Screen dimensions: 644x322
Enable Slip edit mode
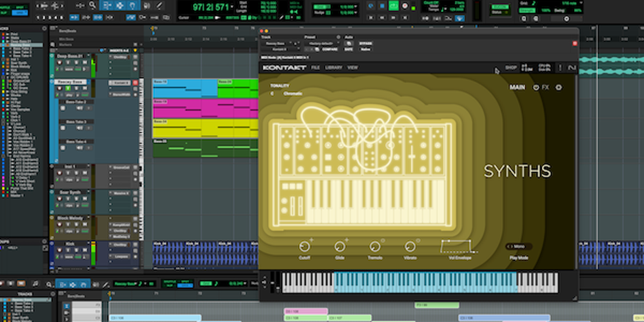coord(4,13)
